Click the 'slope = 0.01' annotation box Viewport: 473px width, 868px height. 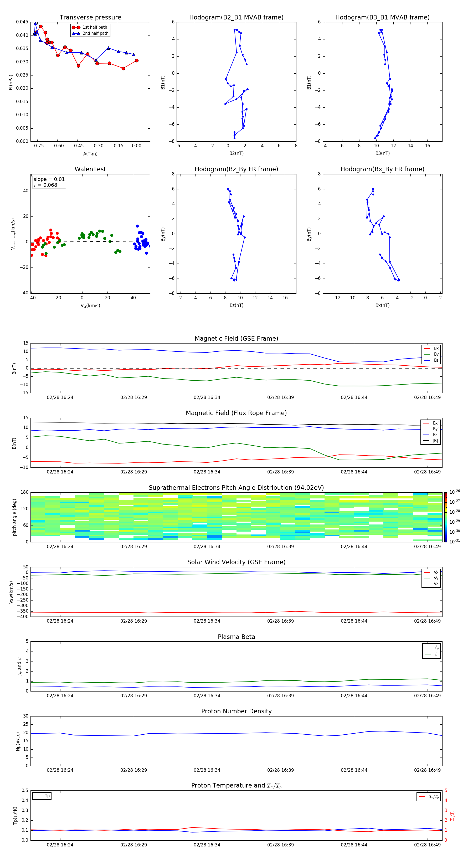[x=49, y=182]
